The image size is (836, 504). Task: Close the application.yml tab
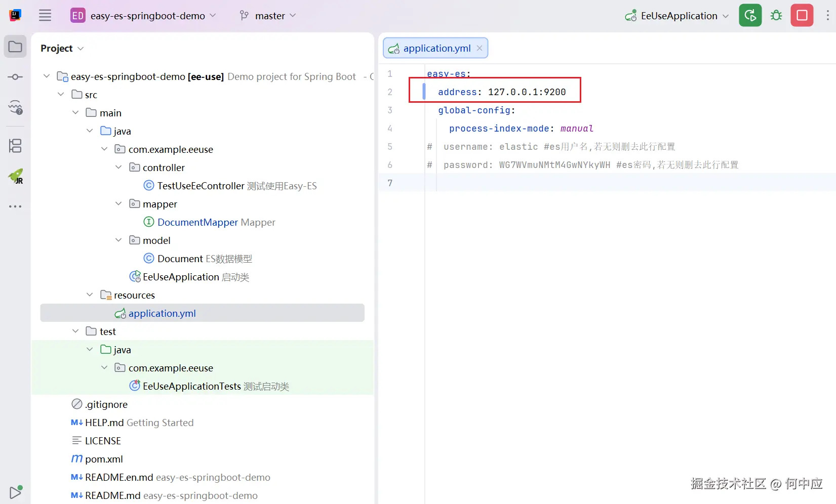[480, 48]
